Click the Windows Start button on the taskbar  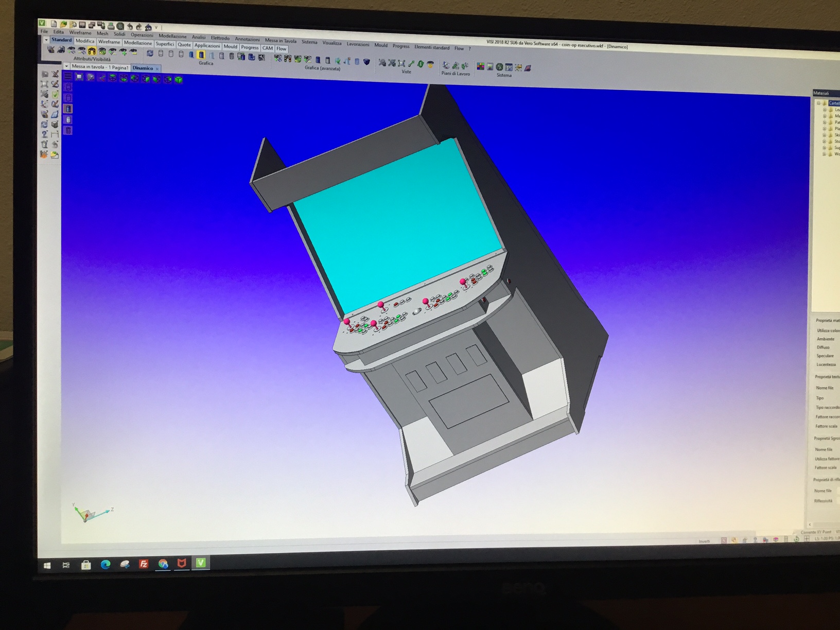pyautogui.click(x=47, y=565)
